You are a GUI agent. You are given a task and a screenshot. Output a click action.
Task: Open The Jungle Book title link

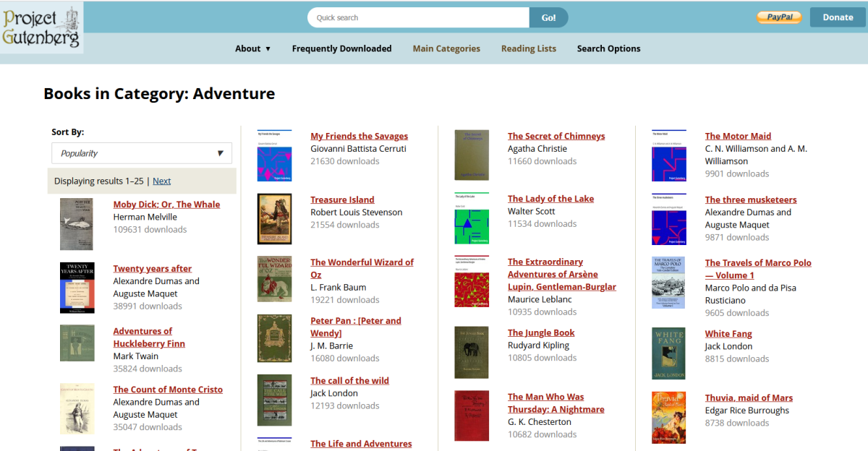(x=541, y=332)
